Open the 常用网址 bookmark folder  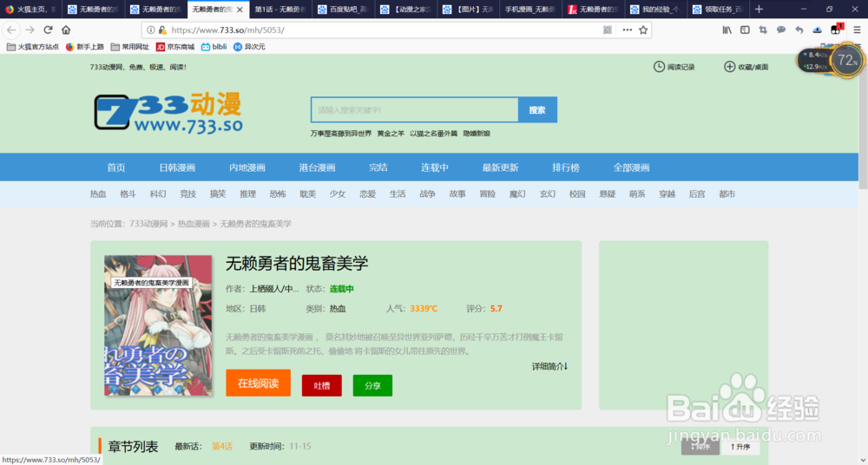(130, 47)
